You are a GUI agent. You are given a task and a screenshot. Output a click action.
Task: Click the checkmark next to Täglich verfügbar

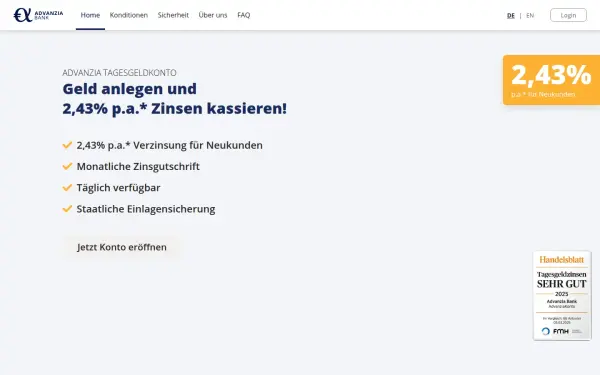tap(67, 188)
